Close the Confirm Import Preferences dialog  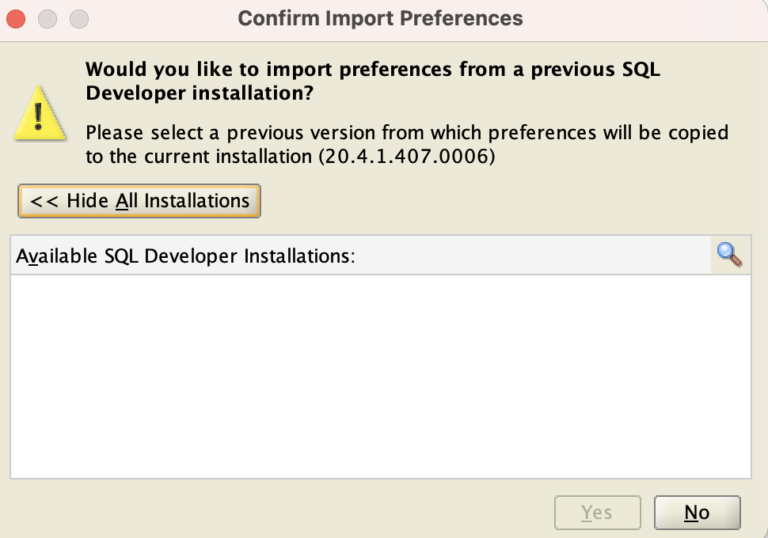pos(16,19)
